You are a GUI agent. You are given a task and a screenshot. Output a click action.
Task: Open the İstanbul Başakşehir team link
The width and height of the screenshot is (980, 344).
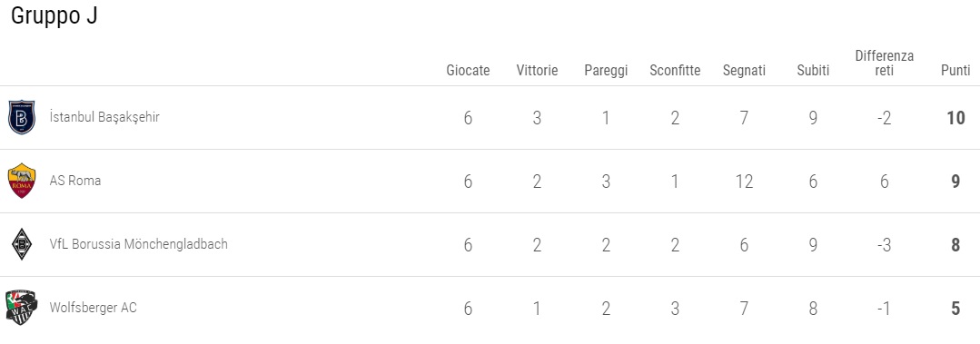(104, 117)
